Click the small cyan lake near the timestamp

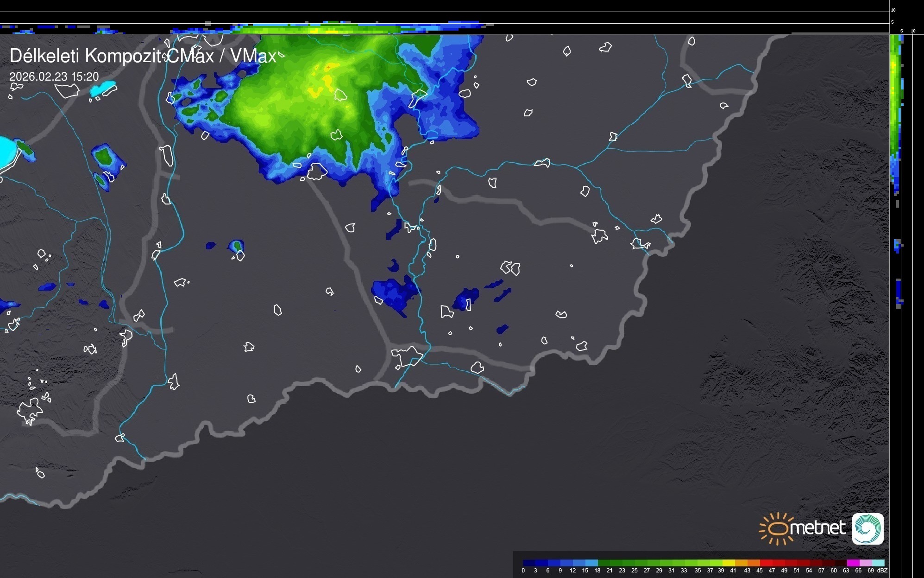[103, 88]
